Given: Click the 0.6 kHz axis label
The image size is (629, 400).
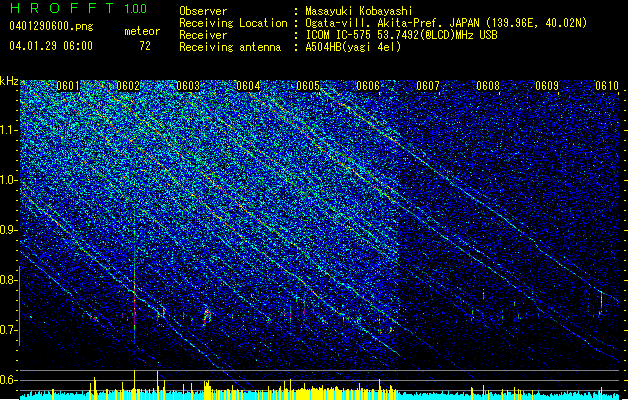Looking at the screenshot, I should 9,380.
